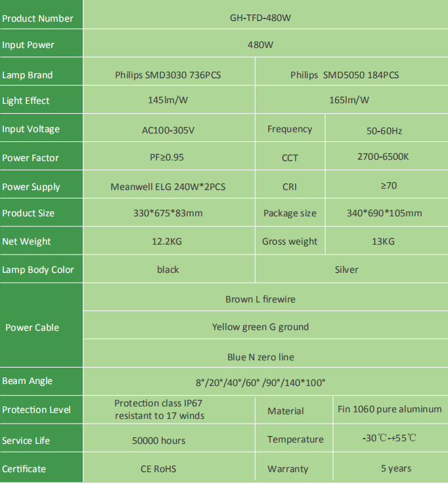Select the 12.2KG net weight cell
This screenshot has width=448, height=484.
[x=169, y=241]
